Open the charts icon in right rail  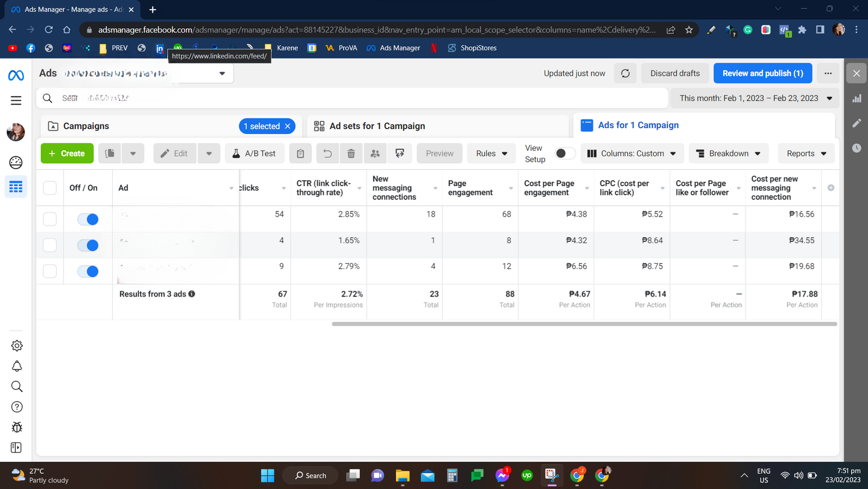pos(857,99)
